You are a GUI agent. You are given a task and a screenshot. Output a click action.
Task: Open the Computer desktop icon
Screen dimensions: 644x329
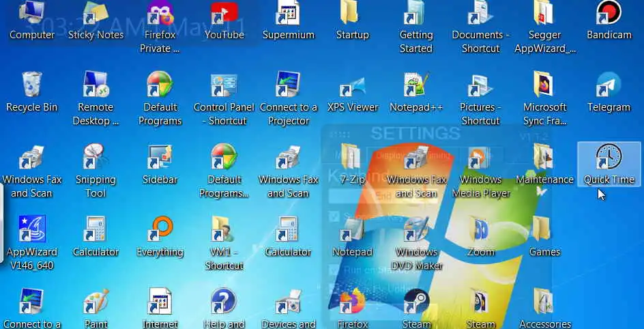point(31,14)
